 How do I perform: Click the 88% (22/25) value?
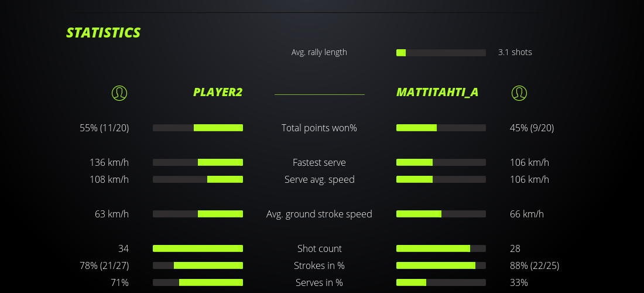tap(535, 265)
